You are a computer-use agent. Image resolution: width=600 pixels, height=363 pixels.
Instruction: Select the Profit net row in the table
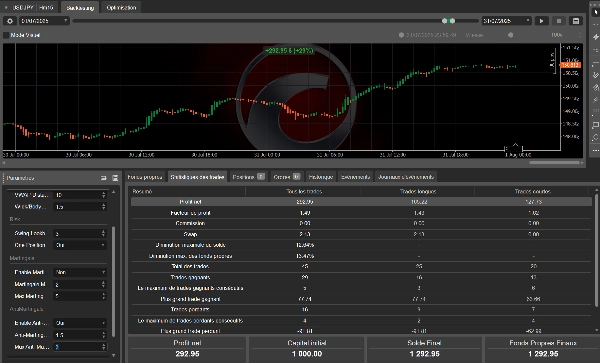pyautogui.click(x=361, y=202)
